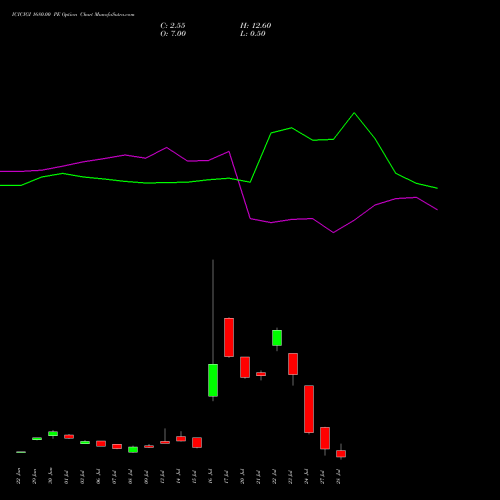The width and height of the screenshot is (500, 500).
Task: Select the tall green candle with the long upper wick
Action: coord(213,380)
